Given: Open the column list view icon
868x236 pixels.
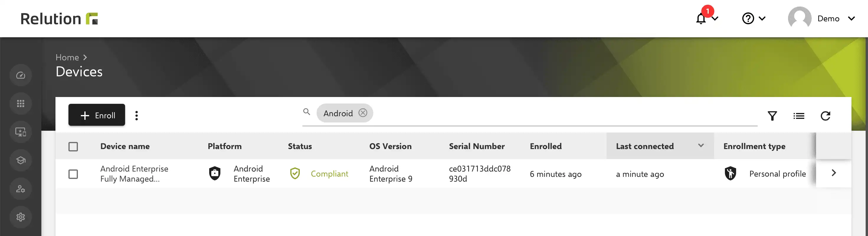Looking at the screenshot, I should 799,116.
